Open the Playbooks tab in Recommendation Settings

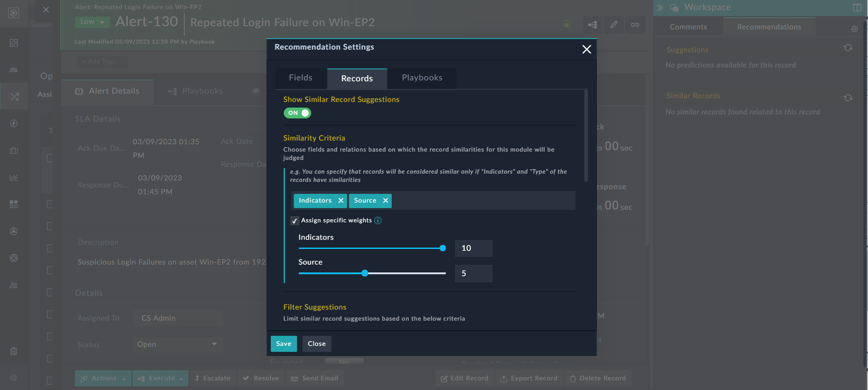click(x=422, y=78)
